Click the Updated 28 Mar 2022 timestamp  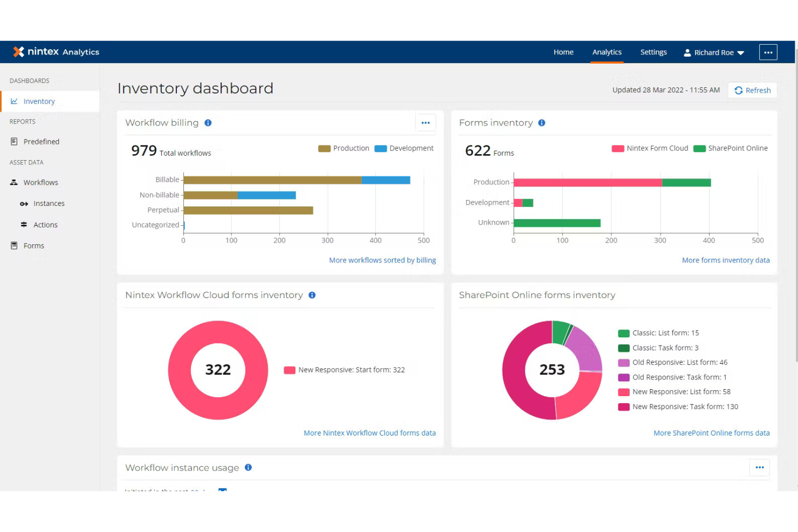(x=666, y=90)
